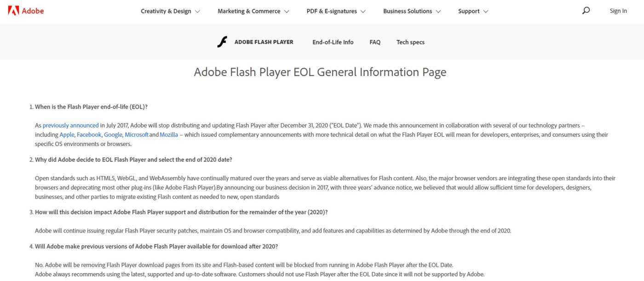Open the Google announcement link
The width and height of the screenshot is (644, 281).
click(x=113, y=135)
